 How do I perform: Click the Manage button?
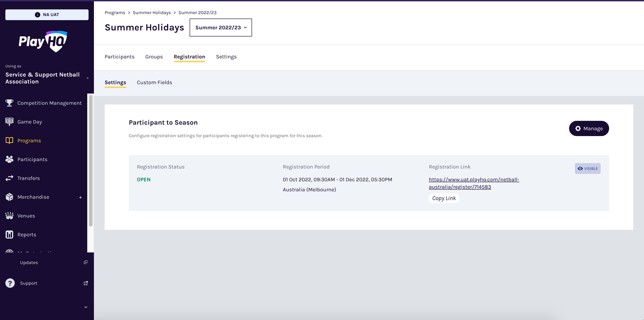589,128
